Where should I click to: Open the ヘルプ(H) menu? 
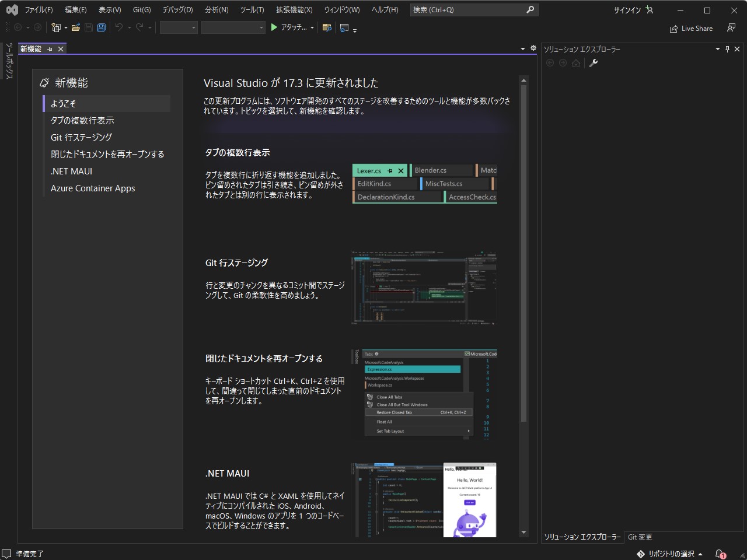click(385, 10)
